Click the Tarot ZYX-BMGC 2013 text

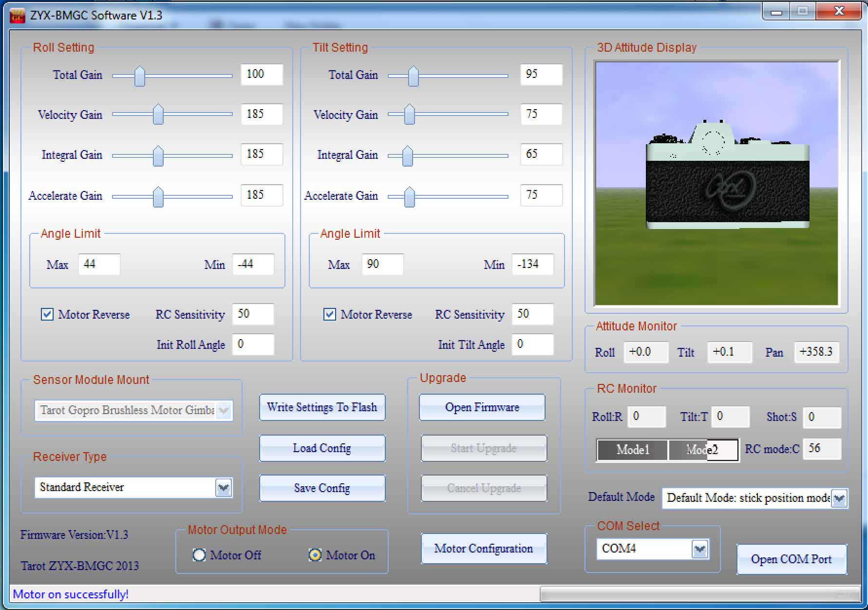[79, 566]
